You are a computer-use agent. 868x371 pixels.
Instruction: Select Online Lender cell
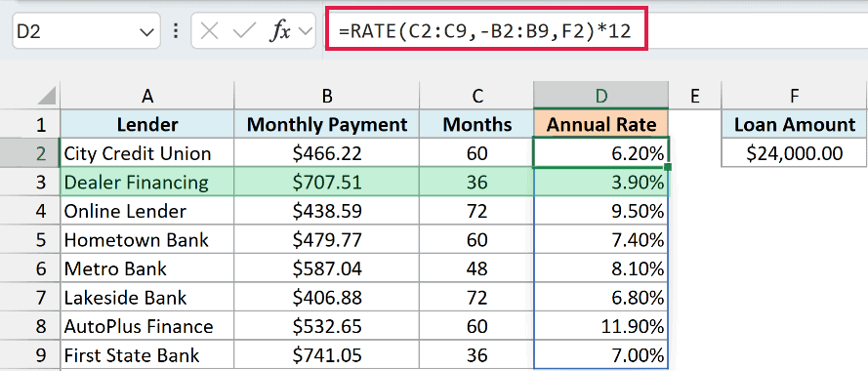point(146,211)
